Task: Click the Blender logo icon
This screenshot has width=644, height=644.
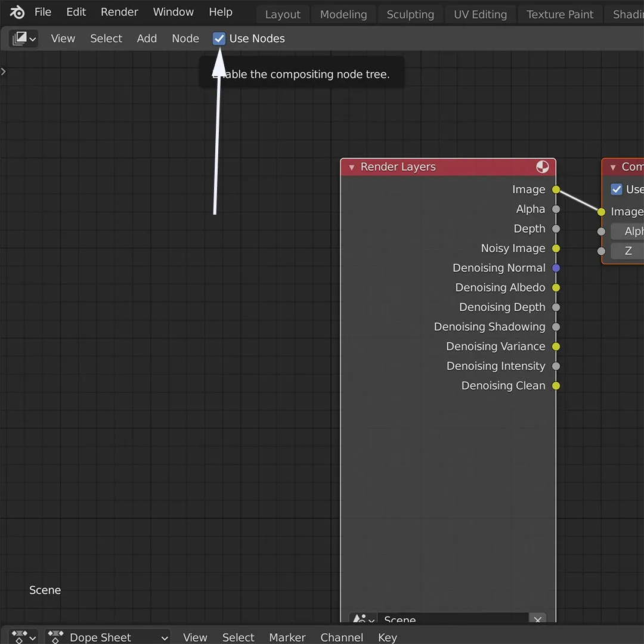Action: tap(17, 13)
